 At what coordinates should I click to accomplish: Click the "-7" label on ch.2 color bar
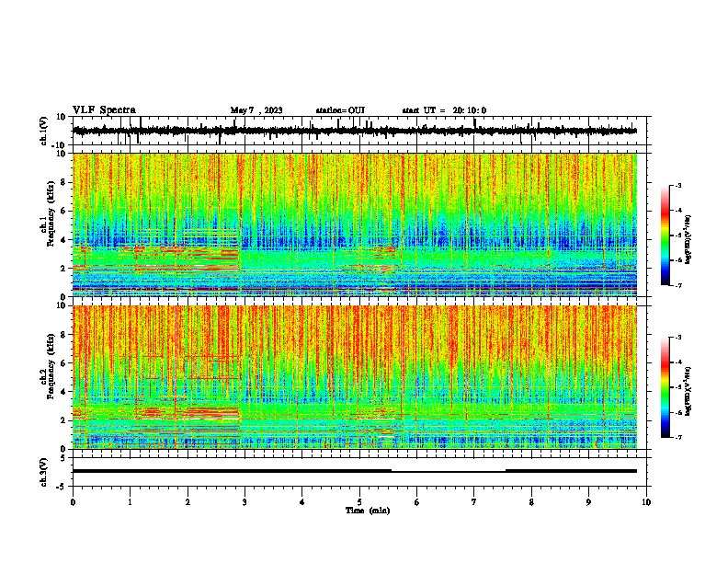pyautogui.click(x=677, y=438)
